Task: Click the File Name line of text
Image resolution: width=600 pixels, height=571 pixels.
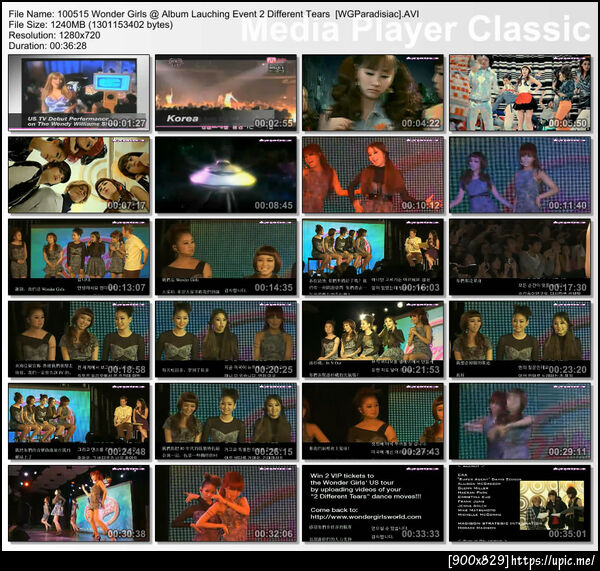Action: click(x=214, y=14)
